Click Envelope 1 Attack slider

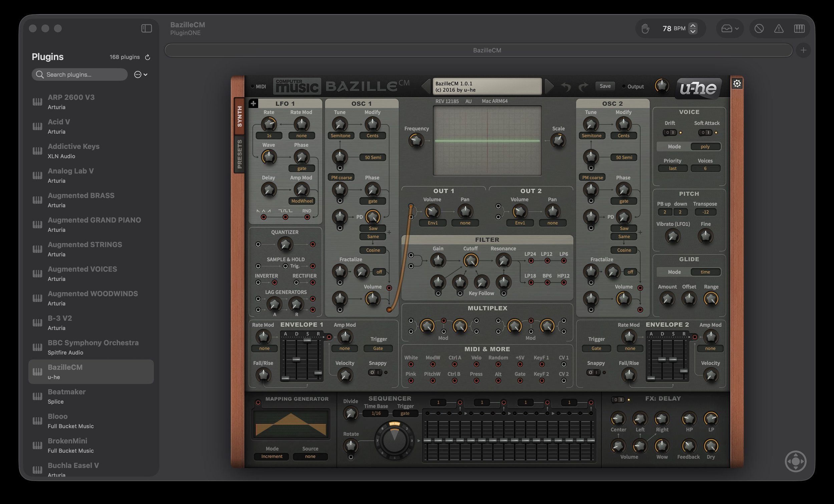click(286, 378)
